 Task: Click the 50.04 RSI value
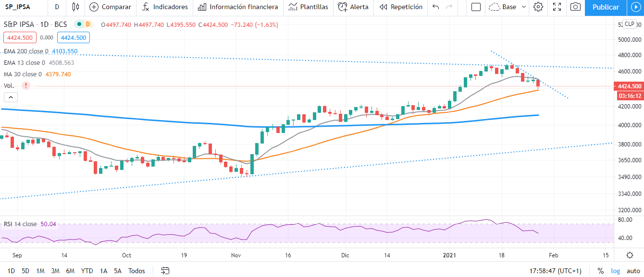49,224
